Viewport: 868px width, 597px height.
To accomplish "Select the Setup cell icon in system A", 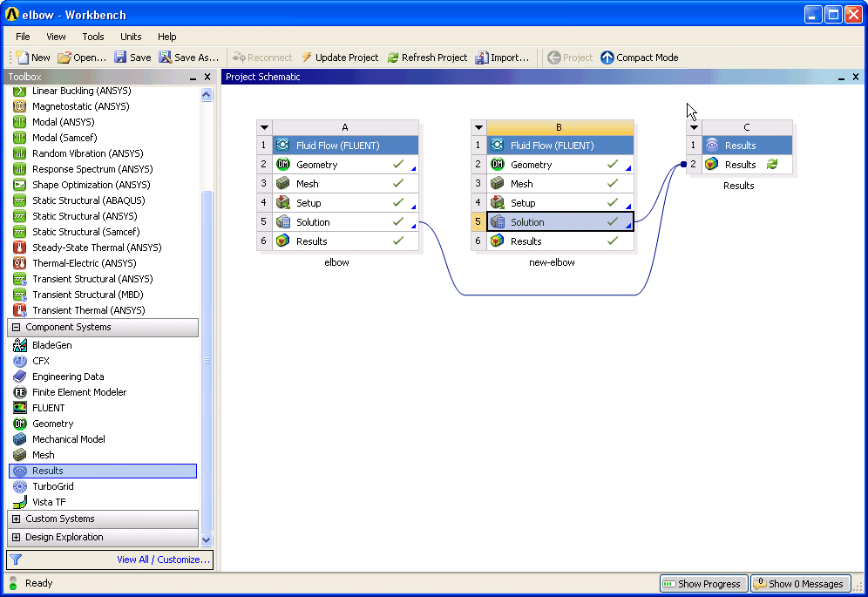I will [283, 203].
